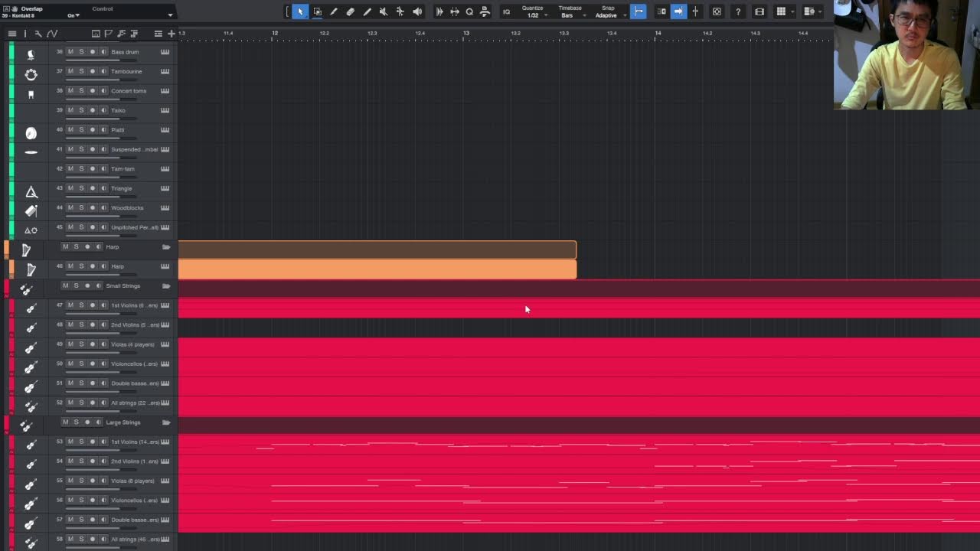Open the video player icon

pyautogui.click(x=759, y=11)
